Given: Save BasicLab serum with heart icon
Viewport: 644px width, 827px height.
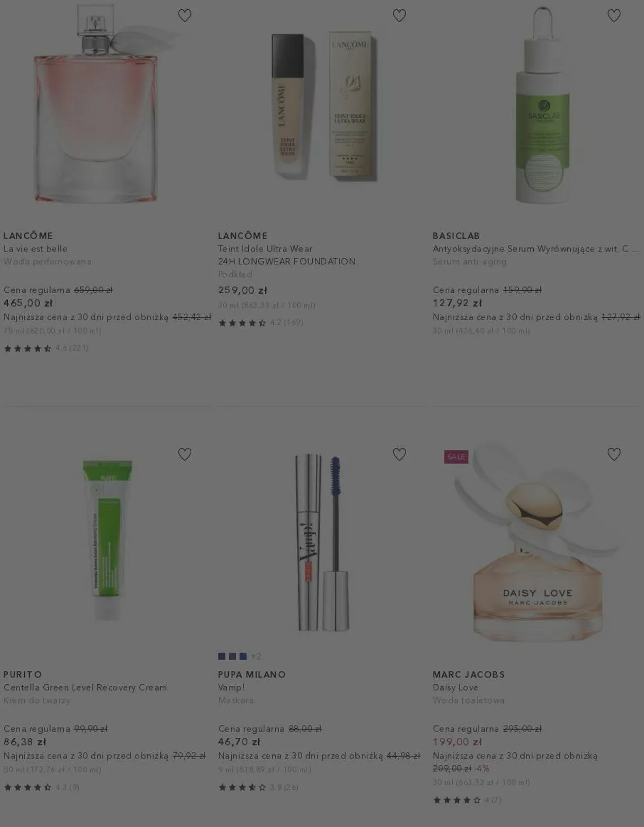Looking at the screenshot, I should [x=614, y=15].
